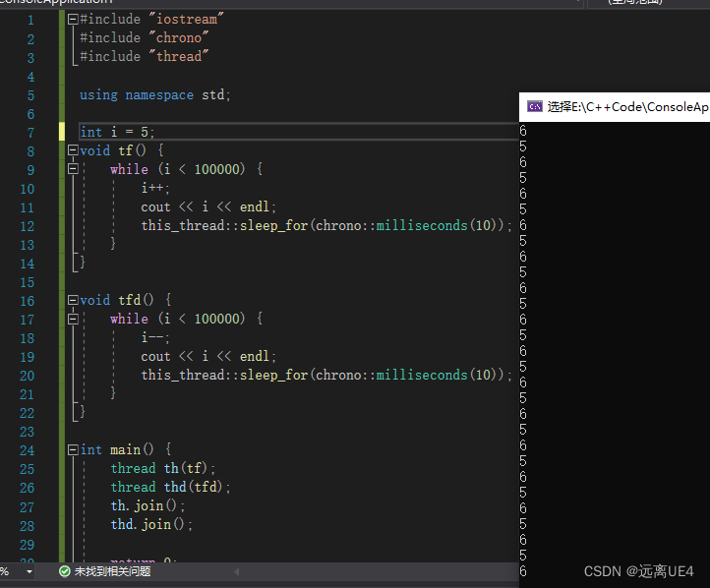The height and width of the screenshot is (588, 710).
Task: Collapse the void tfd() function fold
Action: 73,300
